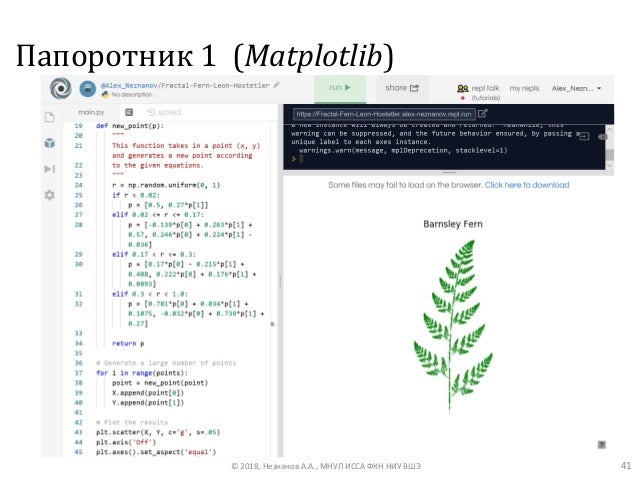Click the share button
This screenshot has height=479, width=638.
pyautogui.click(x=402, y=88)
